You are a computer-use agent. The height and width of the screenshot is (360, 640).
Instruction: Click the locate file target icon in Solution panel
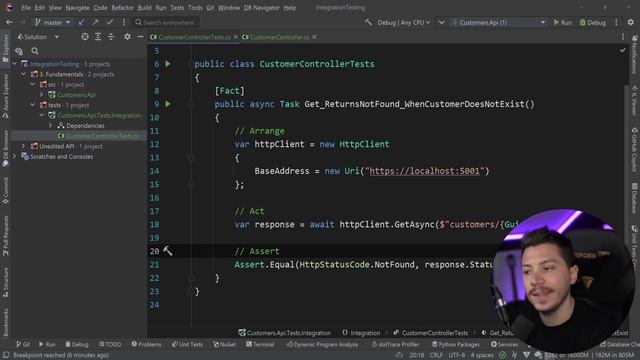(x=84, y=37)
